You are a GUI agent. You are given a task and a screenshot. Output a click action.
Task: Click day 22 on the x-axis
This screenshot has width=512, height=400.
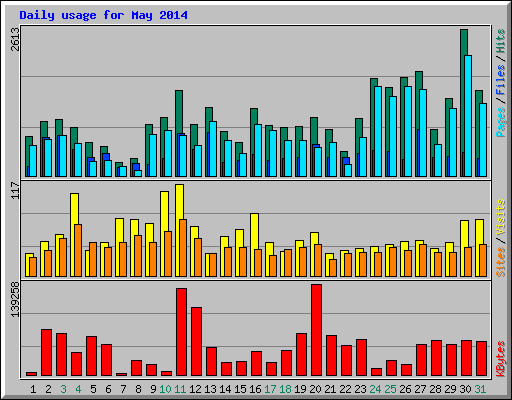[345, 389]
